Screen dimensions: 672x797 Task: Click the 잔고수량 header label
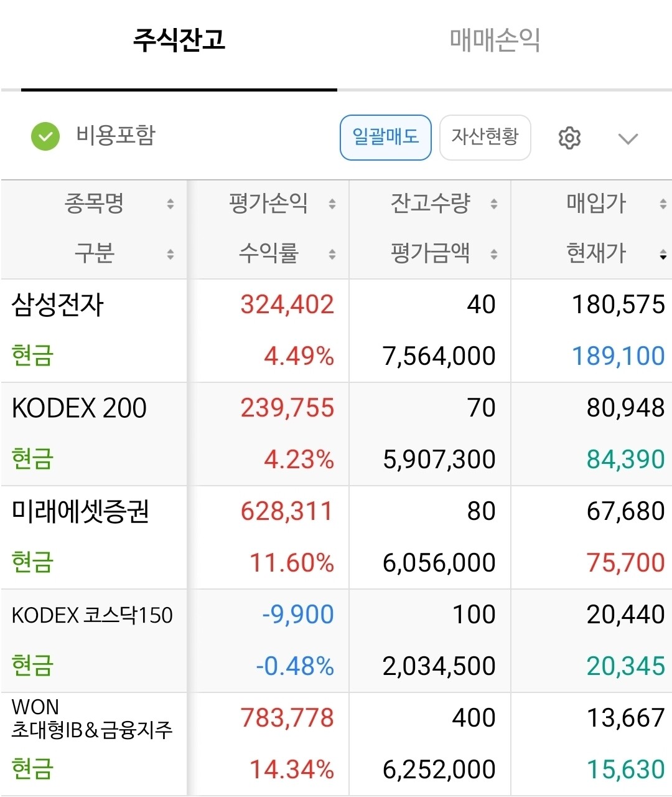coord(430,203)
